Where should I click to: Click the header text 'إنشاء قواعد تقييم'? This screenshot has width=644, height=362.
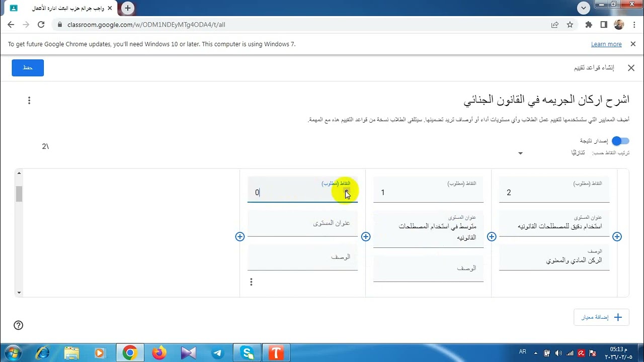(594, 68)
